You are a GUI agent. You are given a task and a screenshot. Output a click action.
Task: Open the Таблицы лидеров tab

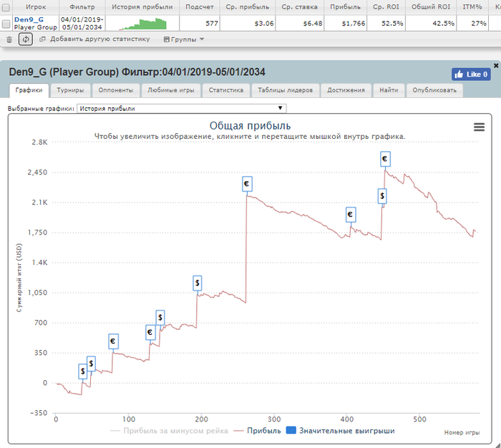point(285,90)
